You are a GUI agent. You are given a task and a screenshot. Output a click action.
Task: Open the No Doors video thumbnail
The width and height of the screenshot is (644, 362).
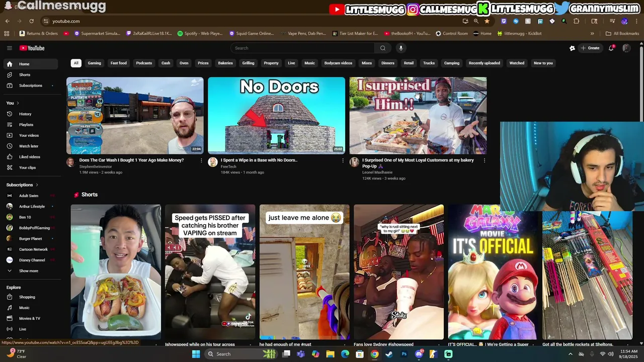pyautogui.click(x=277, y=116)
